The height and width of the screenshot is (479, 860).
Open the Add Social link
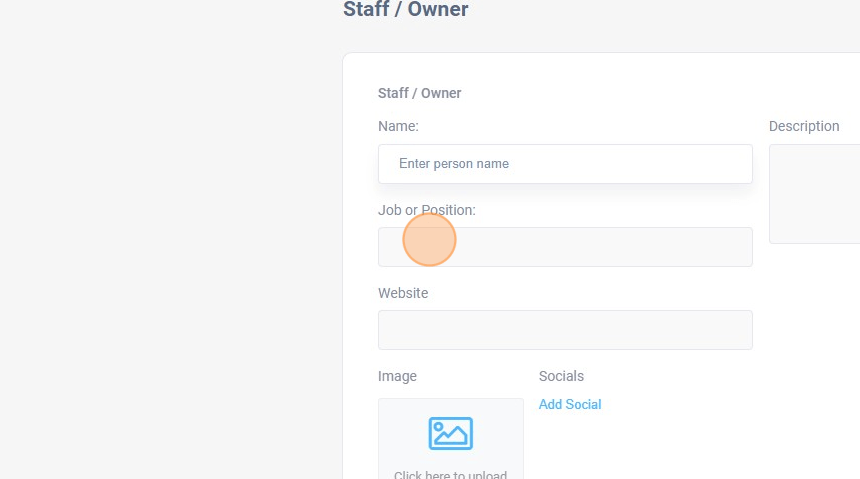[x=570, y=404]
